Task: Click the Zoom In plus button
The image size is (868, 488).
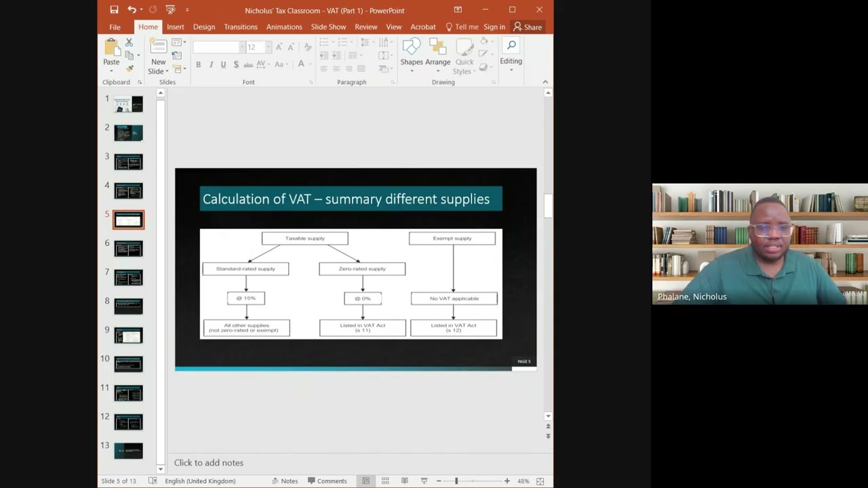Action: 507,481
